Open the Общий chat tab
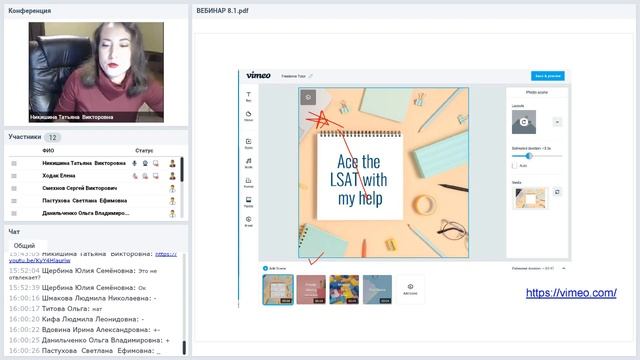640x360 pixels. (24, 246)
